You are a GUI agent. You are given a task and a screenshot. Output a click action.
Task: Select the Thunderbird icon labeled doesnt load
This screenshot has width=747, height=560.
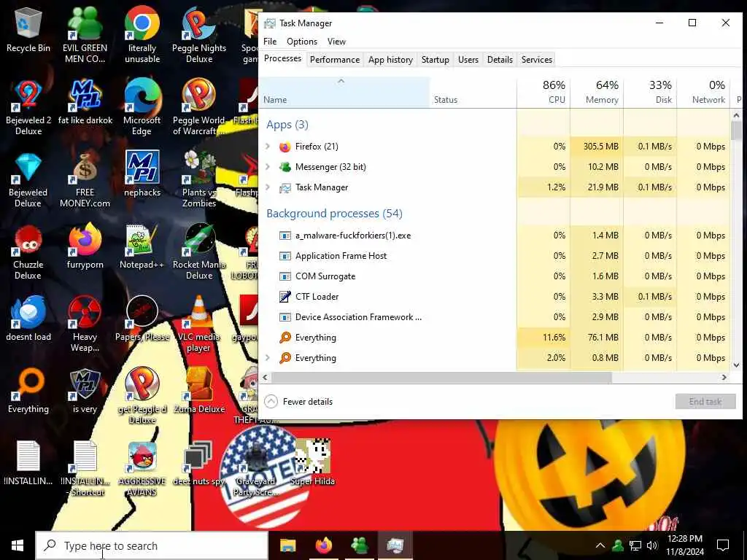(x=28, y=318)
